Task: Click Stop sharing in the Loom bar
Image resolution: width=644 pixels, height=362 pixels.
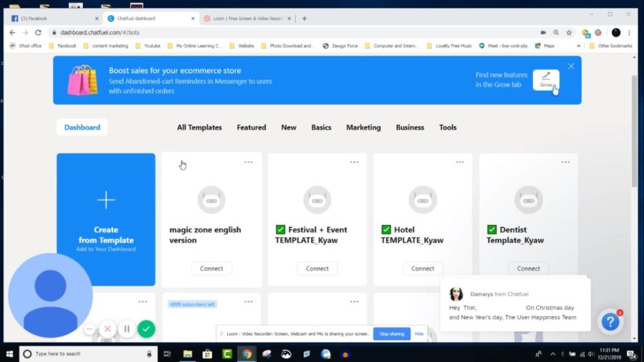Action: (391, 334)
